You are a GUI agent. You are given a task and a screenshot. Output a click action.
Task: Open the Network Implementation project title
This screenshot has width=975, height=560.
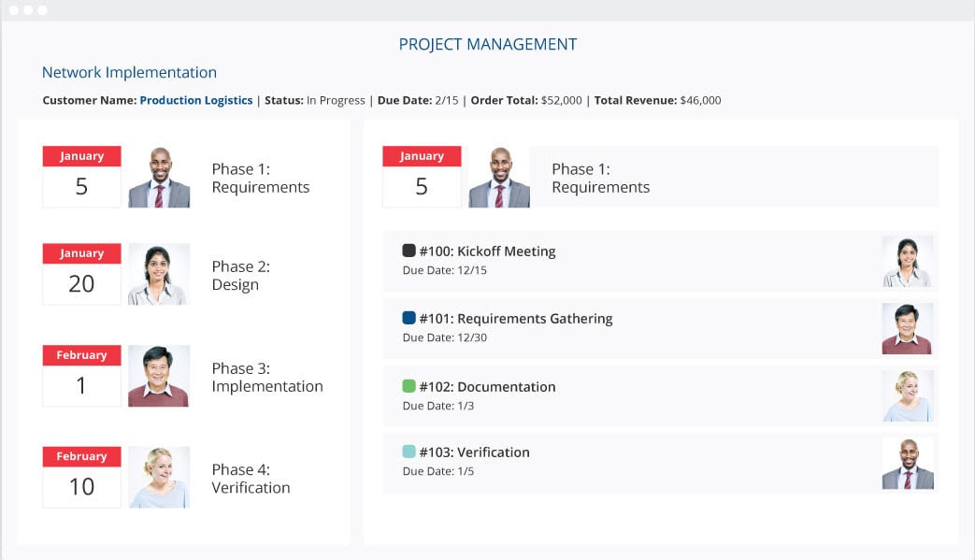129,72
